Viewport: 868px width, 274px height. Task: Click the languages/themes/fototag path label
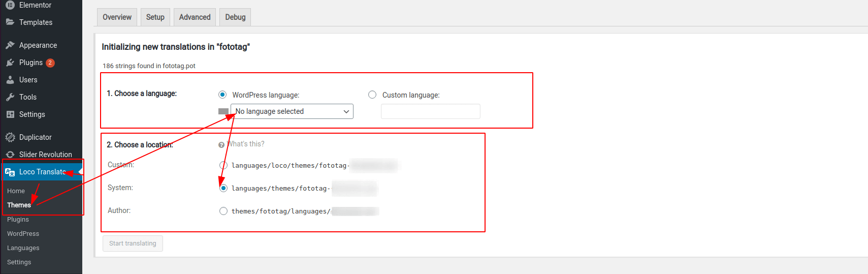point(281,189)
